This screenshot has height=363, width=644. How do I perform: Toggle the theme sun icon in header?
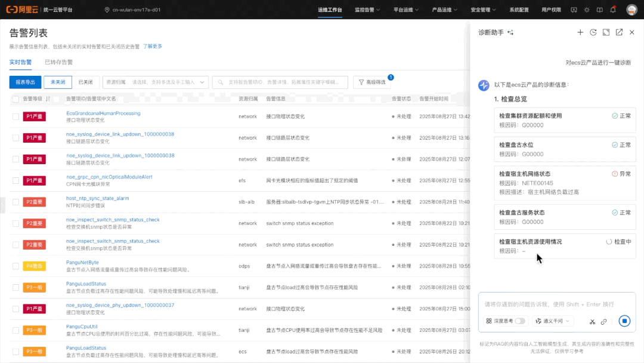pyautogui.click(x=587, y=10)
